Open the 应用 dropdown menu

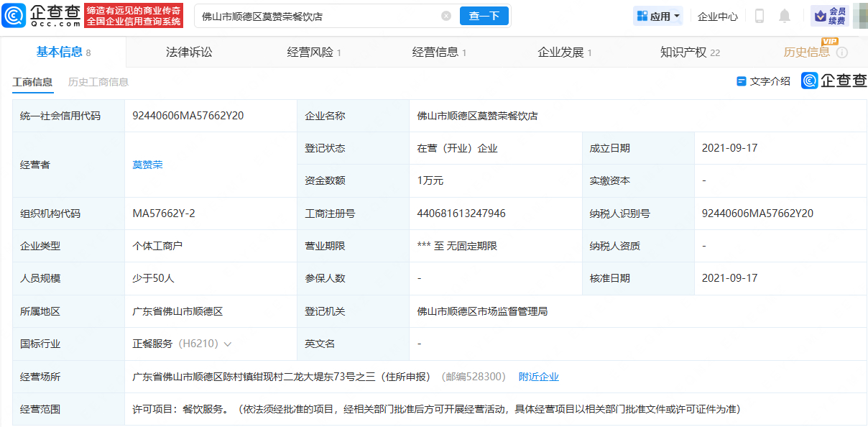click(658, 16)
